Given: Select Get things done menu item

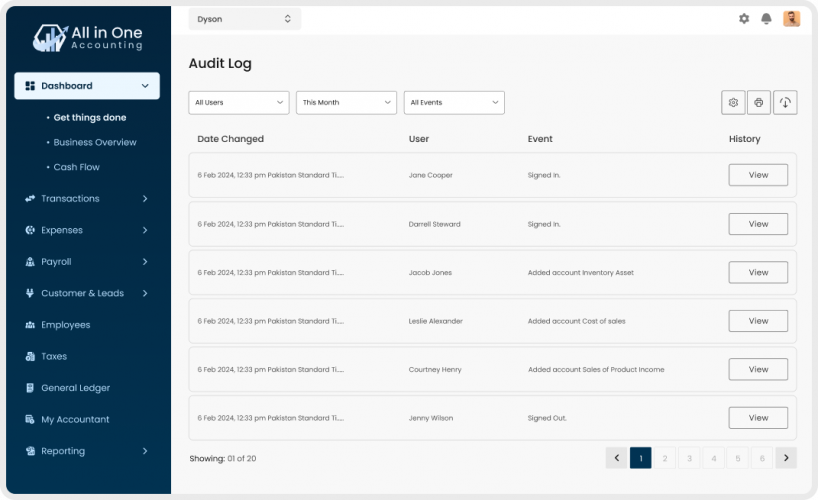Looking at the screenshot, I should tap(90, 117).
